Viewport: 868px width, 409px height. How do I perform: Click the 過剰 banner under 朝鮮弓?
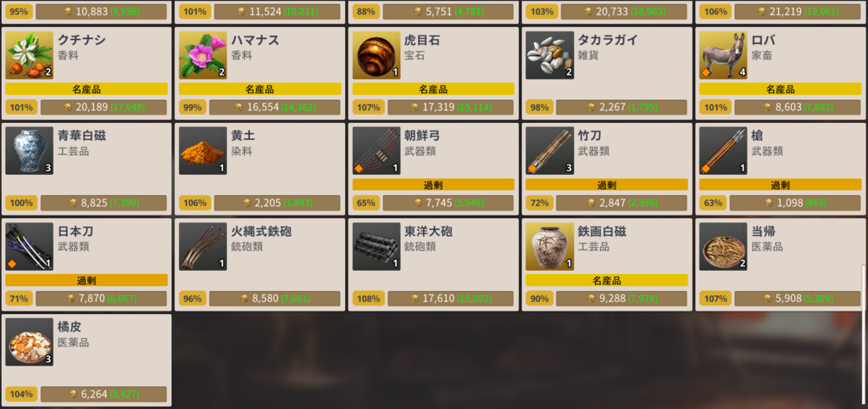click(x=433, y=184)
